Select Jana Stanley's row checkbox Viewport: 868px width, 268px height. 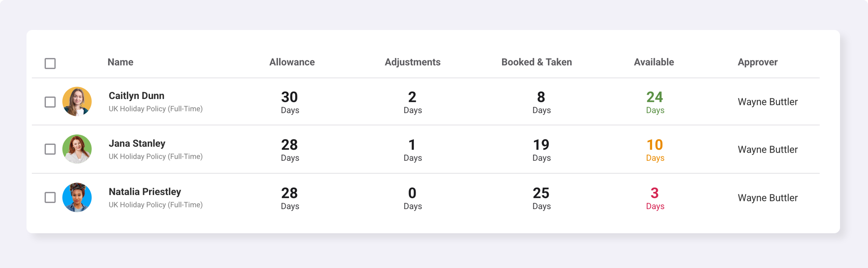click(50, 149)
